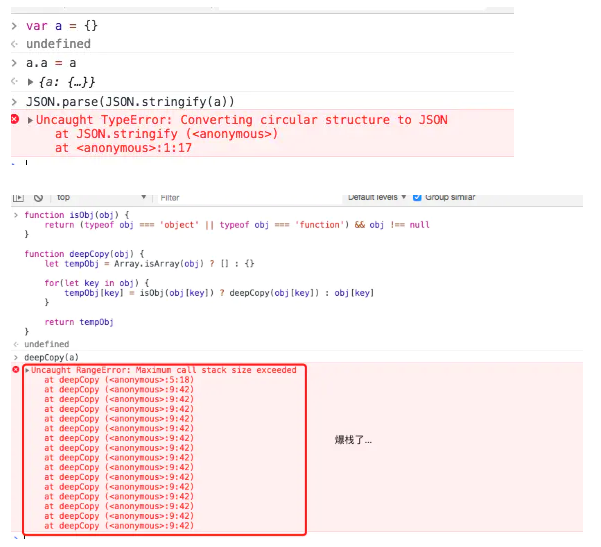Click the line 'a.a = a'
This screenshot has width=601, height=547.
pos(51,63)
